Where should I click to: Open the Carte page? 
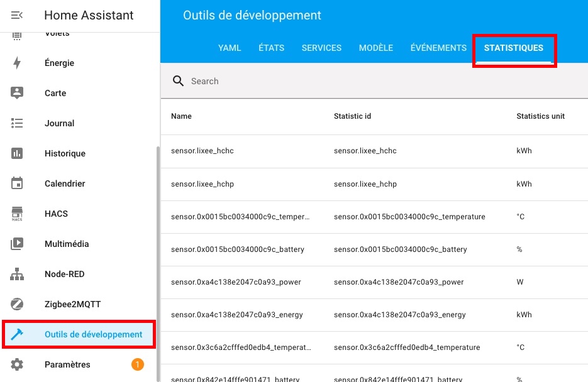(55, 93)
